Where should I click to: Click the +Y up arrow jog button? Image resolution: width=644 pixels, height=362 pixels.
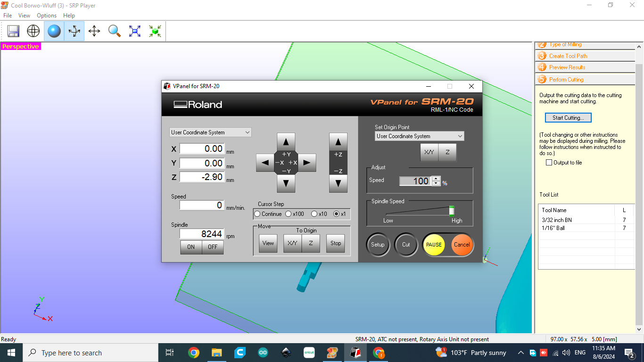tap(286, 141)
